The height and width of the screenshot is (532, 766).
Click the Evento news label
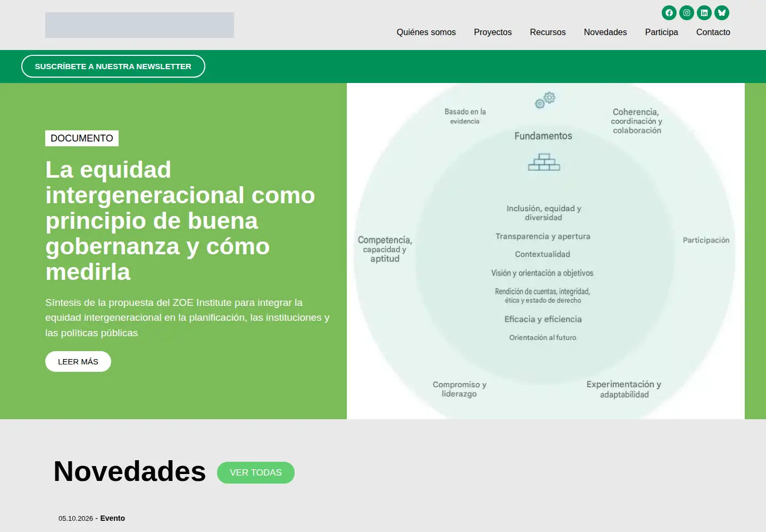[113, 518]
